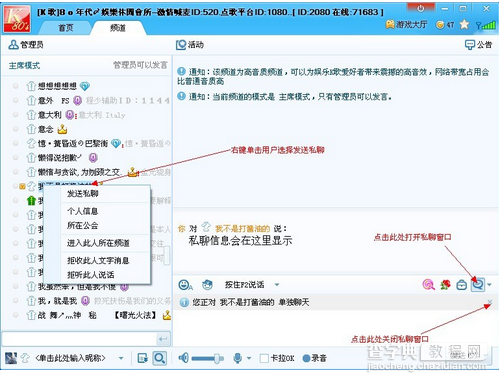Click the microphone icon
499x373 pixels.
pyautogui.click(x=237, y=358)
